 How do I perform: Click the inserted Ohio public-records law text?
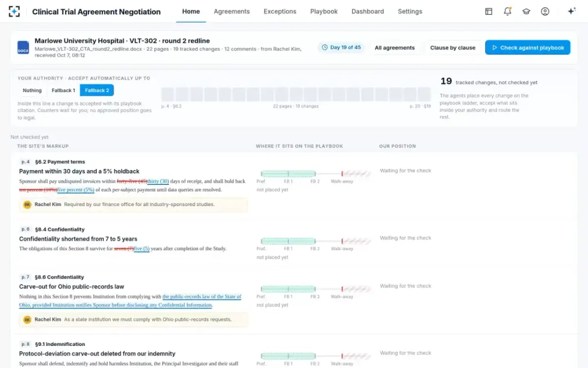pyautogui.click(x=130, y=301)
